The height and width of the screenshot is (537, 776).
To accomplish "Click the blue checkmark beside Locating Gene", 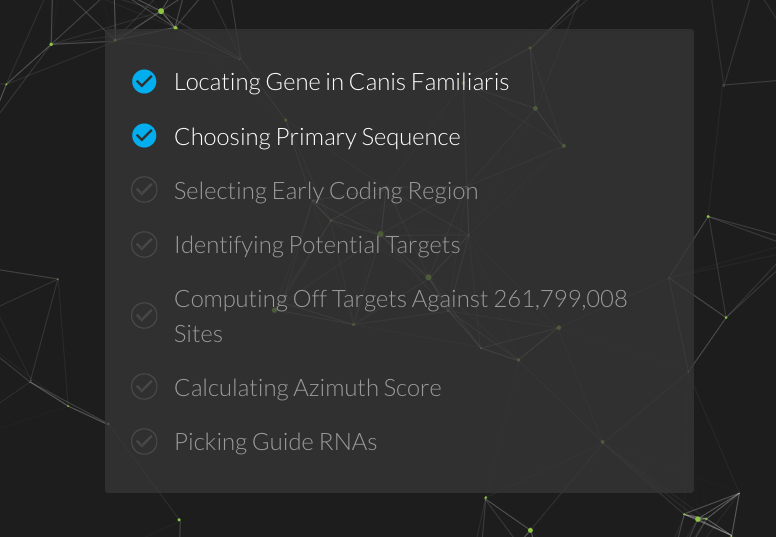I will point(144,82).
